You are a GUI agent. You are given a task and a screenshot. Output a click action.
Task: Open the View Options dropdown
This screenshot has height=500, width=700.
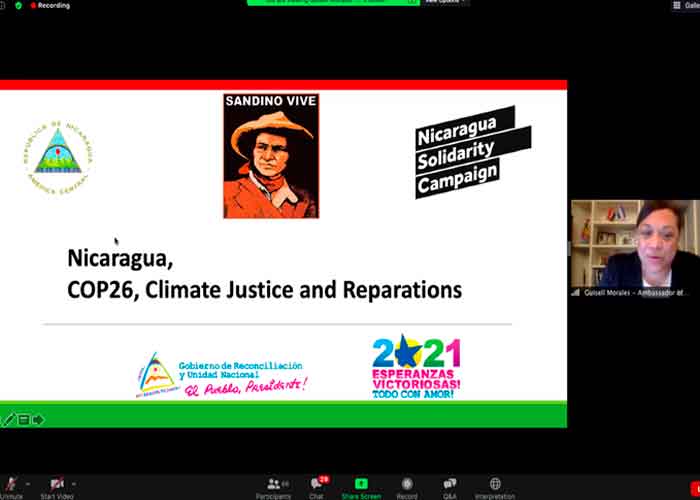coord(445,3)
